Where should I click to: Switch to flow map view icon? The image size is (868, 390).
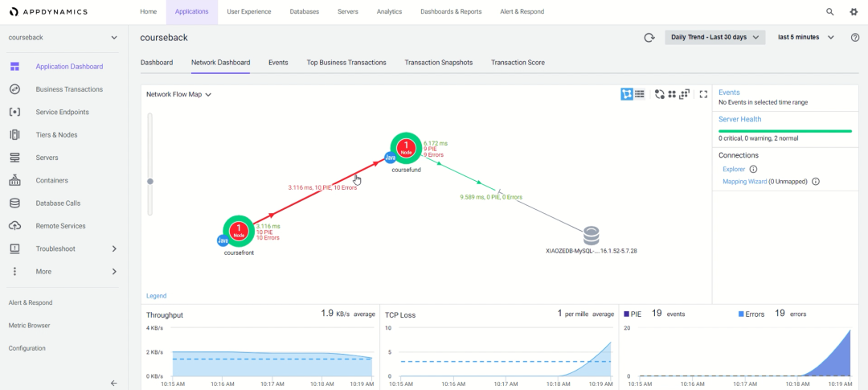[627, 94]
